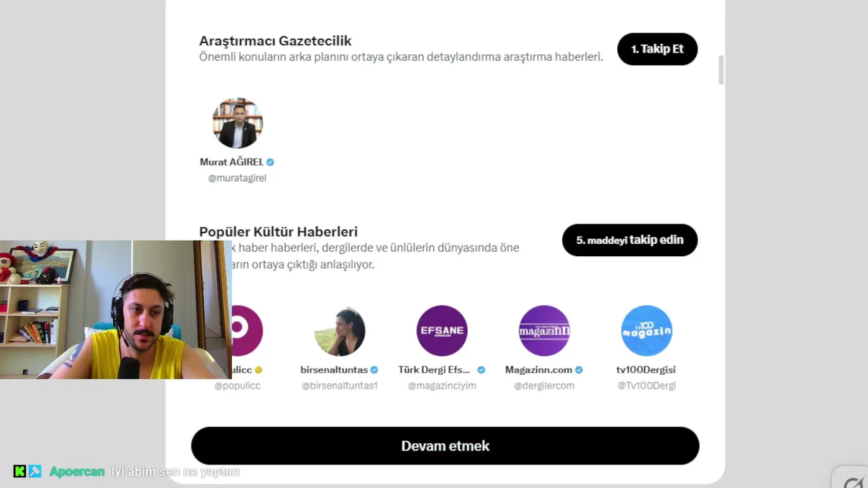The image size is (868, 488).
Task: Click the 'Devam etmek' continue button
Action: [445, 446]
